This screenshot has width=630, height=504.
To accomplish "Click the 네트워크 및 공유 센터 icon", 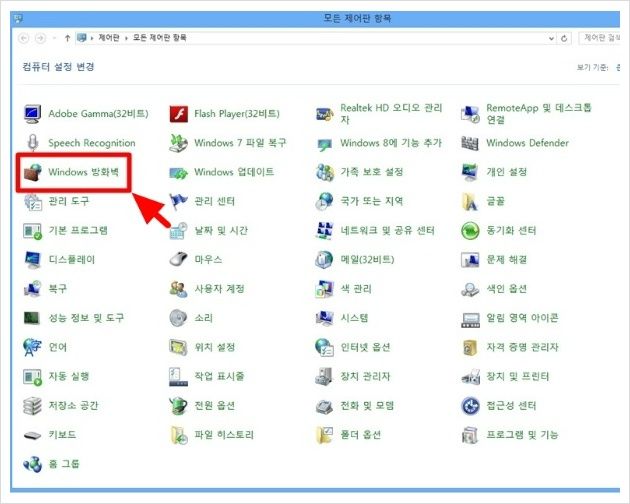I will coord(324,231).
